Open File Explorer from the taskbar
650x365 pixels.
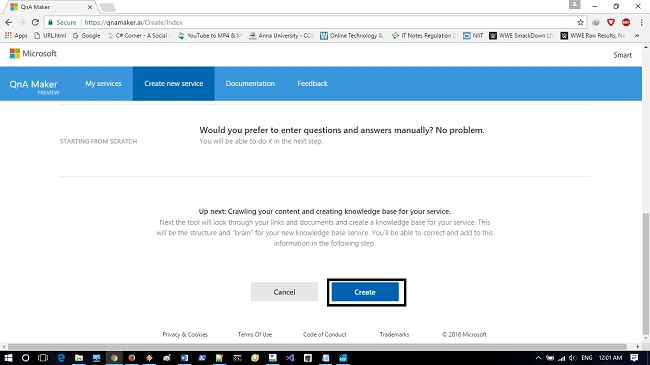pos(79,358)
